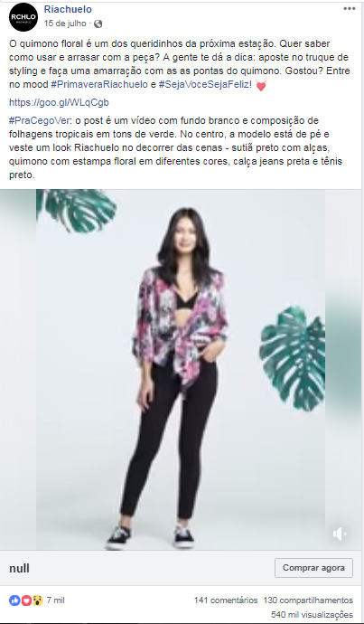Screen dimensions: 364x624
Task: View the 130 compartilhamentos
Action: point(308,600)
